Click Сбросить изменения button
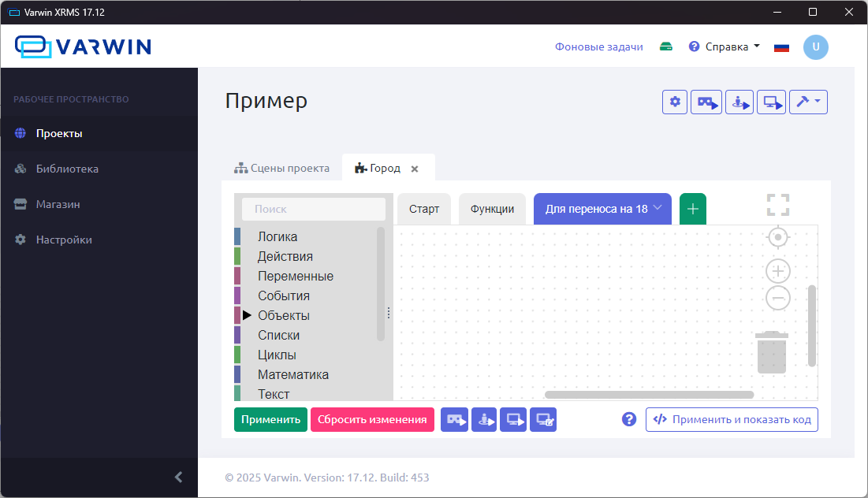 372,420
